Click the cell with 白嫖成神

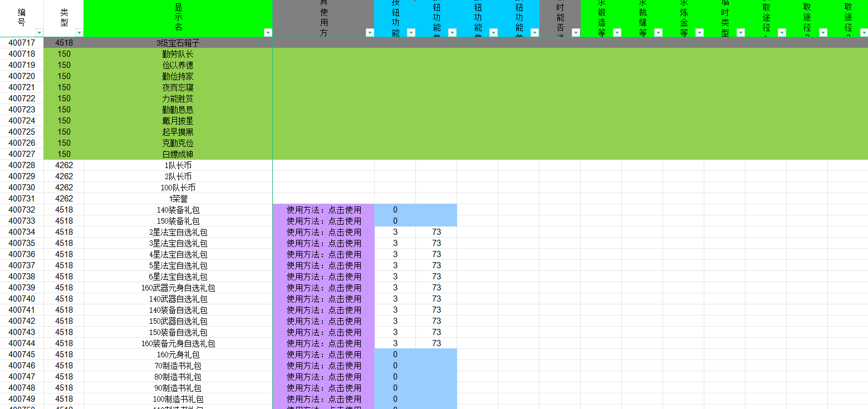178,154
